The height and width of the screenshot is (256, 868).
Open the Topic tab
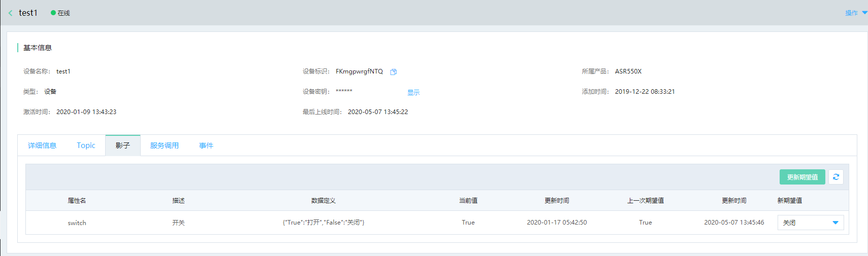(x=86, y=145)
